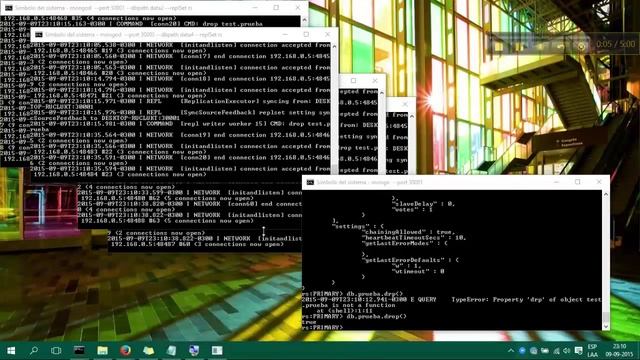Minimize the mongo shell window

point(557,182)
